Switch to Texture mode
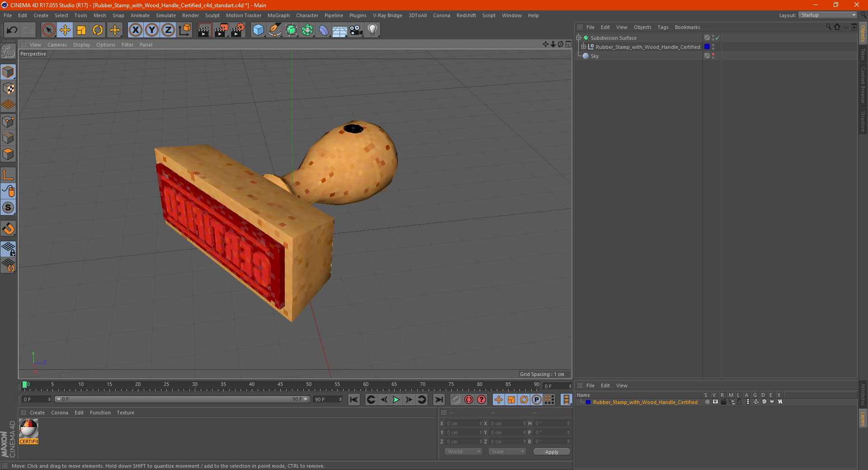 click(x=8, y=88)
